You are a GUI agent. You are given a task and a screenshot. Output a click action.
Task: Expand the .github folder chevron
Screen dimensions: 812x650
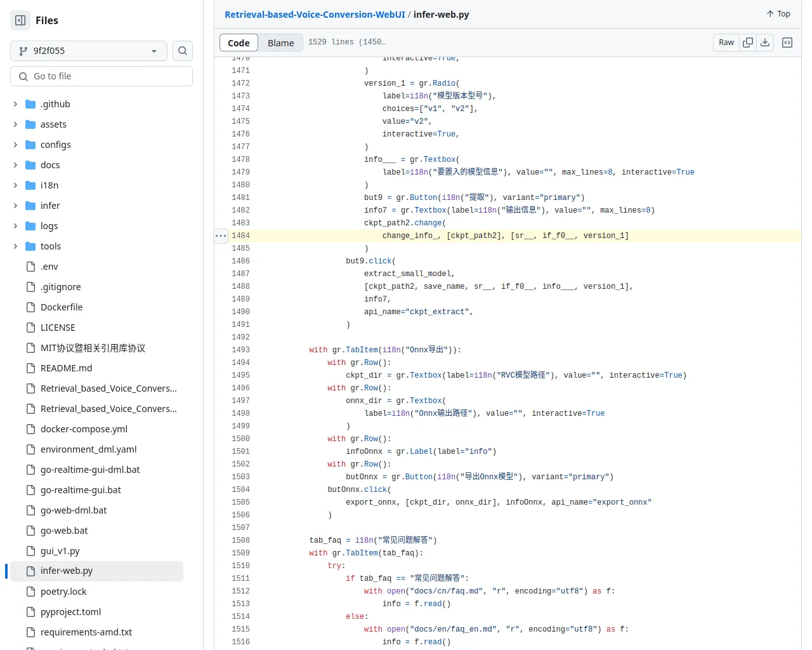pyautogui.click(x=15, y=104)
